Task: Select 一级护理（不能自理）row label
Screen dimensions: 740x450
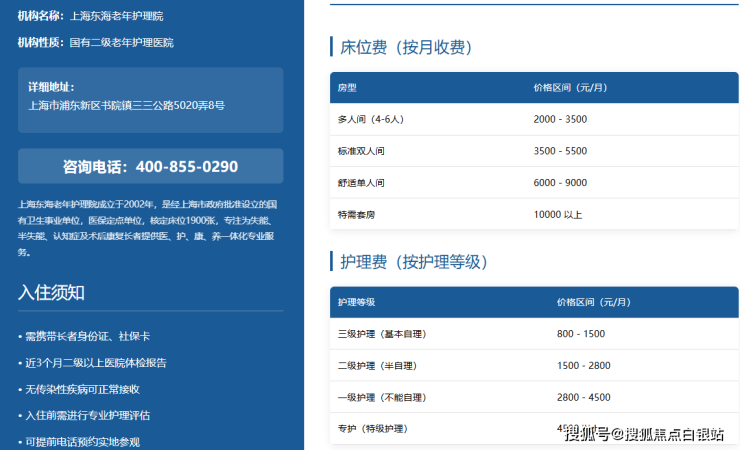Action: point(382,398)
